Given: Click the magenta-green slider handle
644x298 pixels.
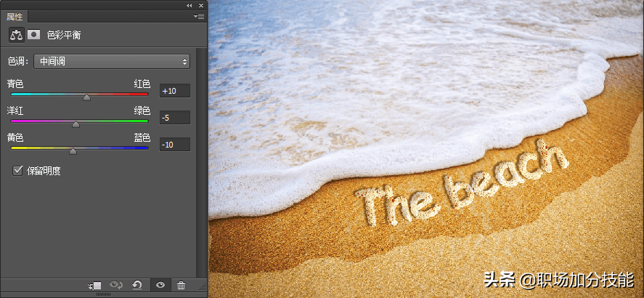Looking at the screenshot, I should click(76, 124).
